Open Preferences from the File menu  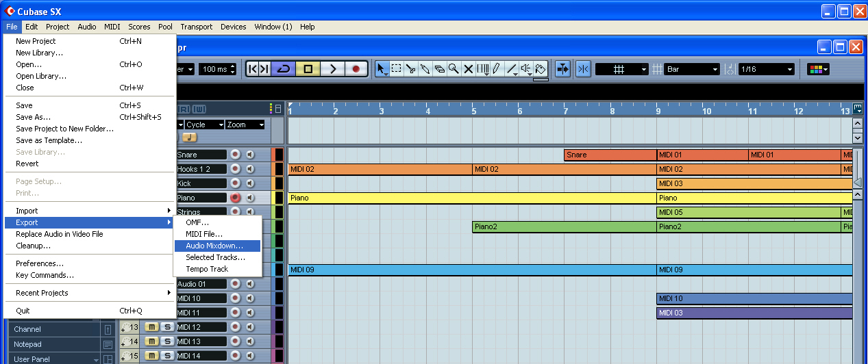89,263
